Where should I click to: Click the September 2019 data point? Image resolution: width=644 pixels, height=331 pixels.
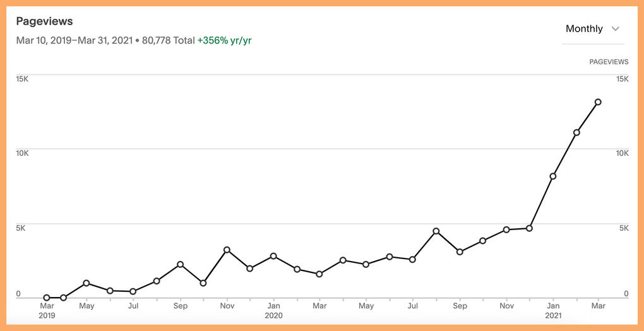[x=180, y=264]
